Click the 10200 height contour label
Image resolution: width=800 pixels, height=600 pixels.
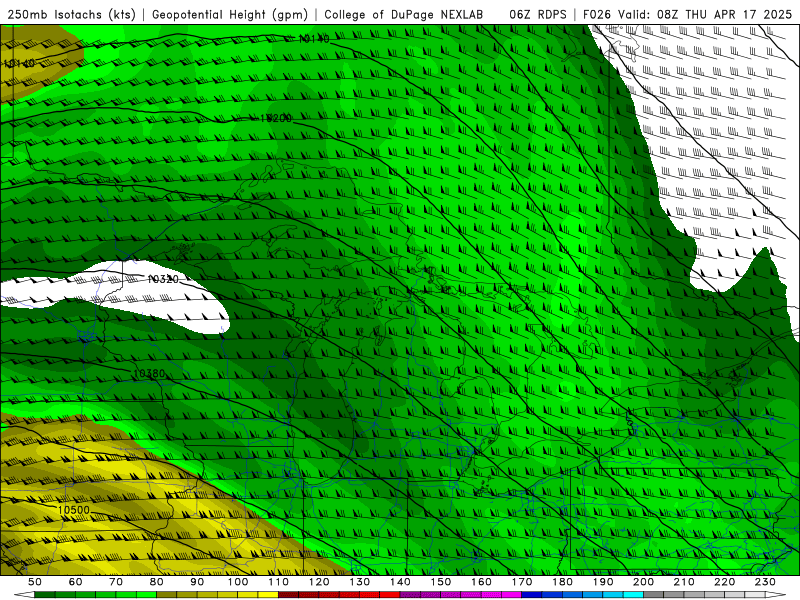pos(276,118)
